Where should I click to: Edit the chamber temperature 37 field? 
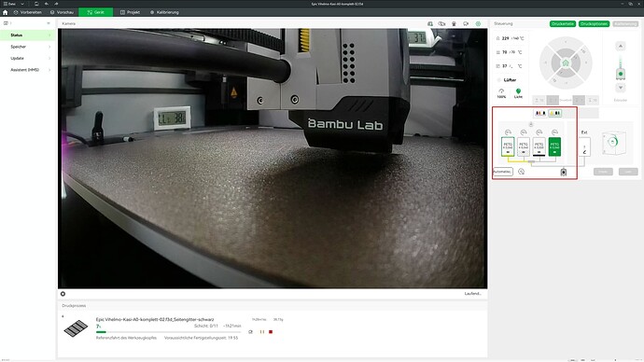510,66
